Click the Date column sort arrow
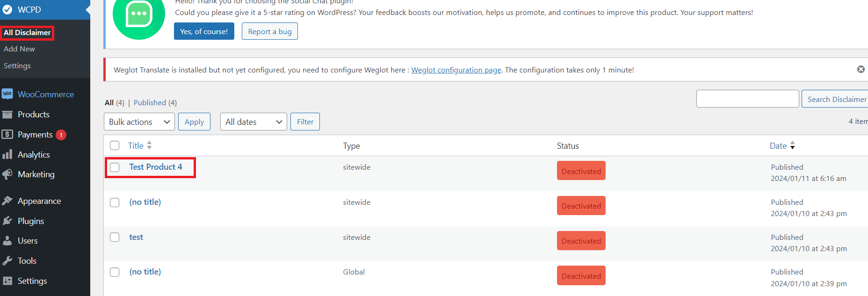The height and width of the screenshot is (296, 868). pos(792,145)
